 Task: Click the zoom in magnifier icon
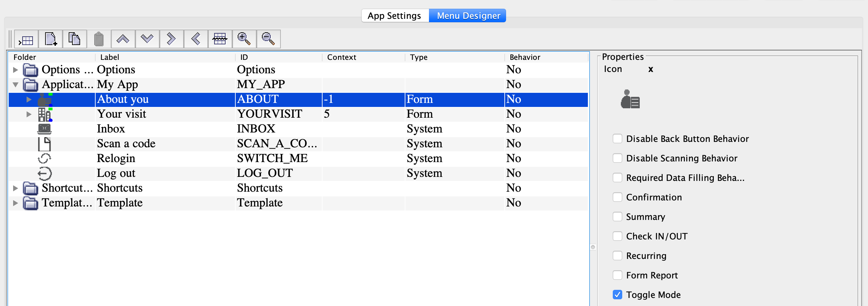pyautogui.click(x=244, y=39)
